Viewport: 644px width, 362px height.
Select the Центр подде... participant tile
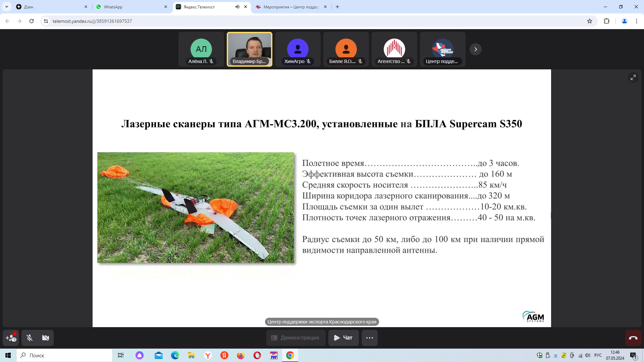[443, 49]
